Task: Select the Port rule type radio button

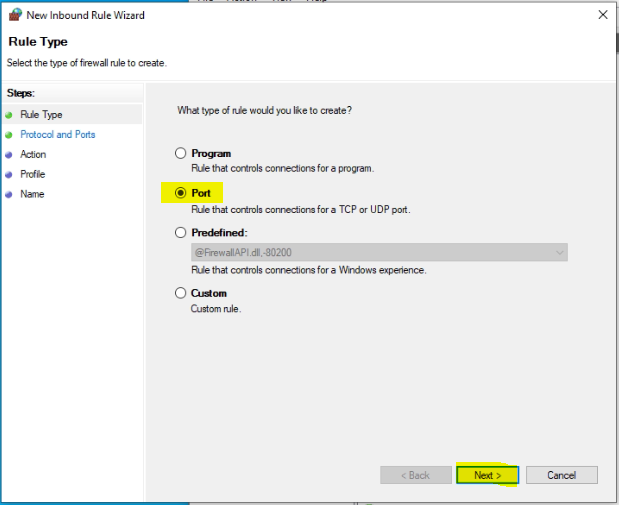Action: [x=180, y=193]
